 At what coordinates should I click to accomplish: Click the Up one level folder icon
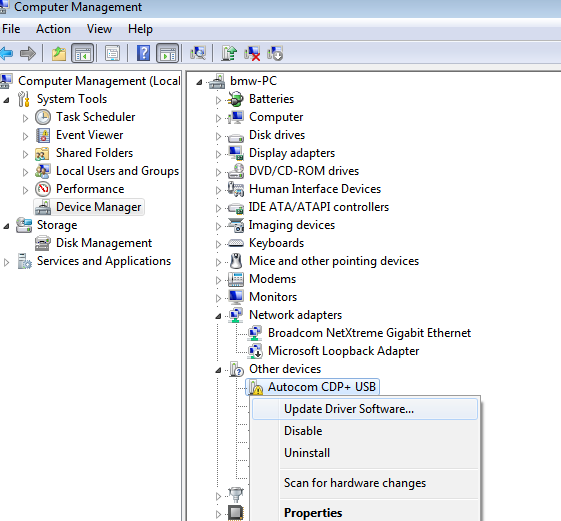pos(59,54)
